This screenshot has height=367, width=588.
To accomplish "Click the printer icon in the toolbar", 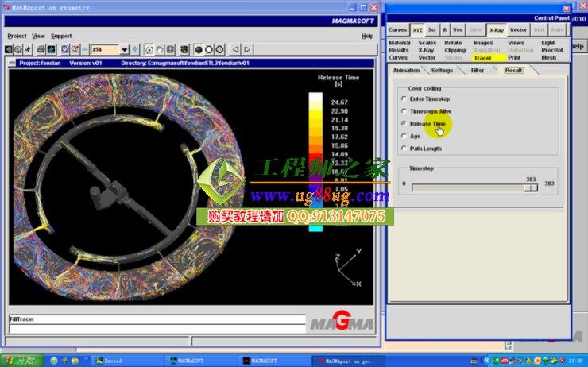I will click(41, 49).
